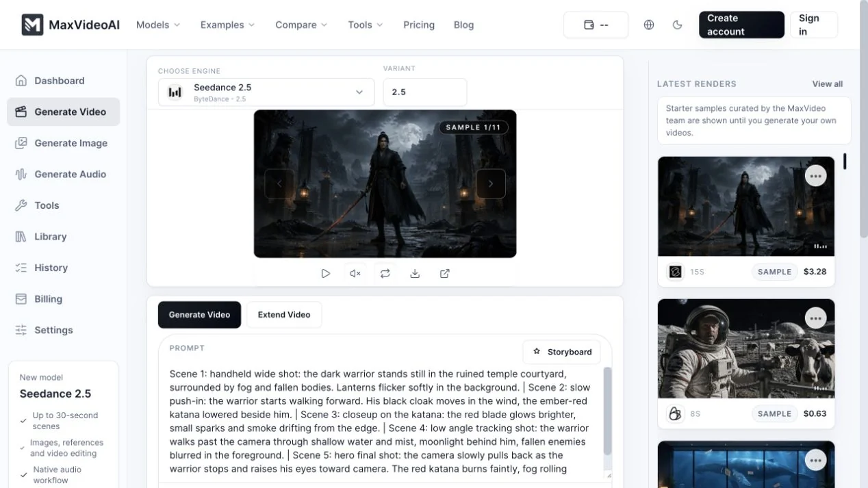This screenshot has height=488, width=868.
Task: Open options menu on the warrior render
Action: (x=815, y=176)
